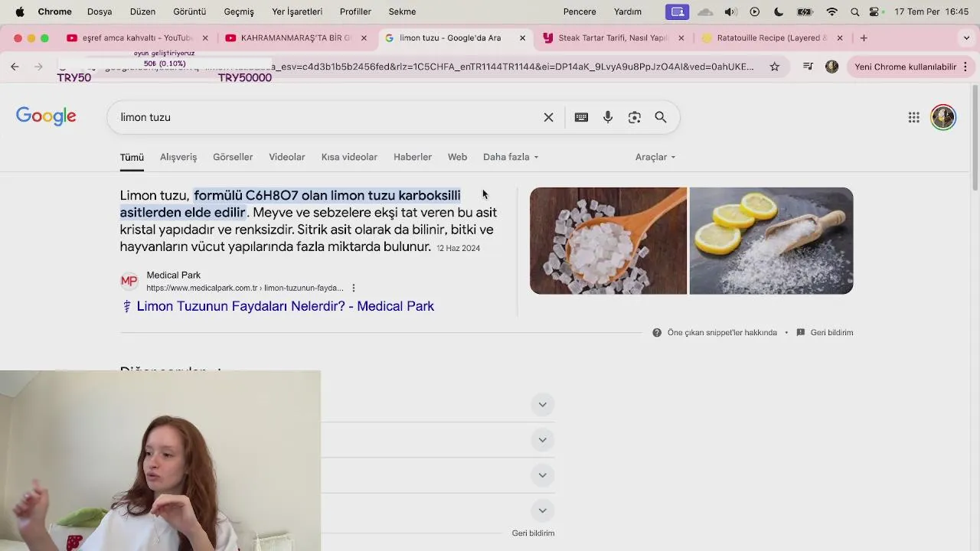Open the lemon slices and salt image
The image size is (980, 551).
(x=771, y=240)
